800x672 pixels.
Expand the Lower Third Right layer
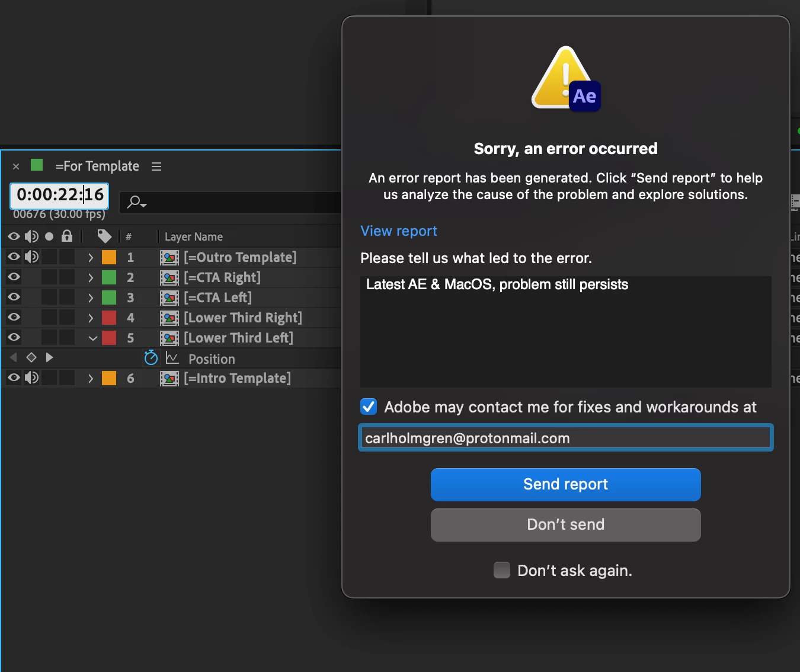pos(91,318)
